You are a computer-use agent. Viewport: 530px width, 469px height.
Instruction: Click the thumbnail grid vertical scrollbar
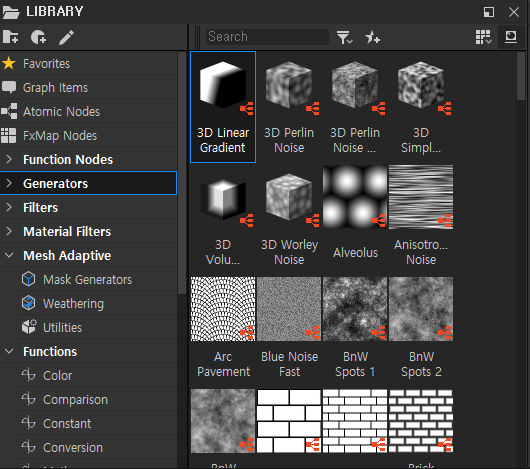[x=521, y=76]
